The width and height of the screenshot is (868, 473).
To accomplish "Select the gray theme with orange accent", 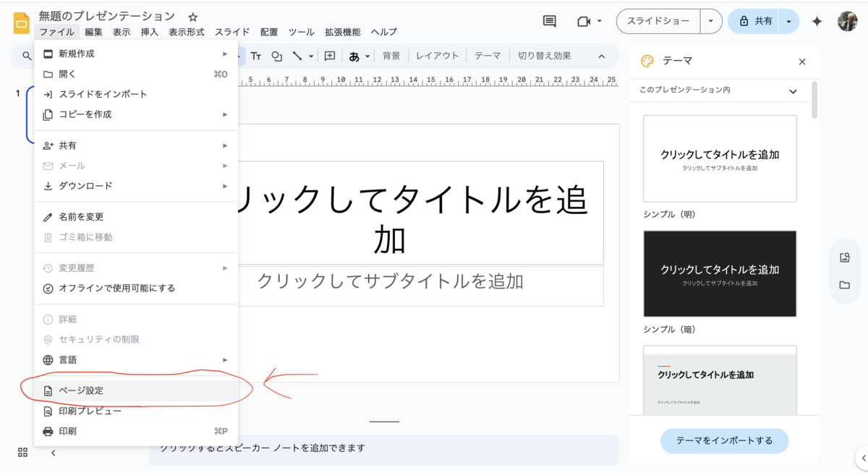I will click(x=720, y=380).
